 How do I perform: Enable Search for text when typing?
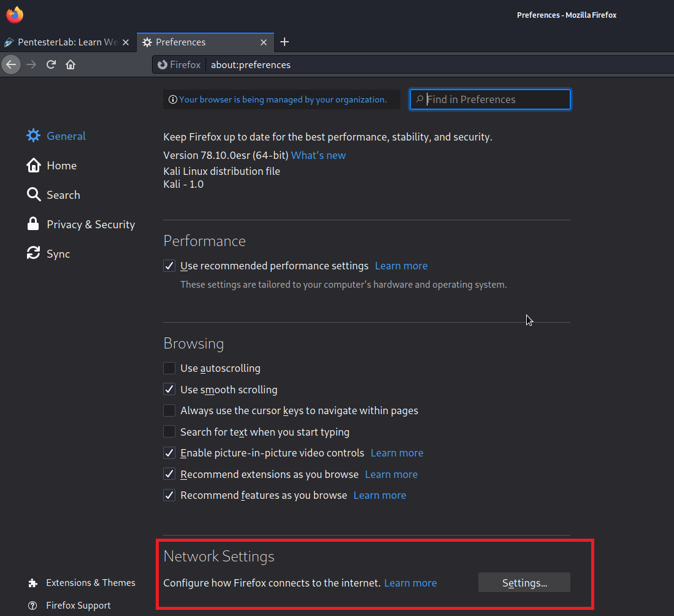[x=169, y=431]
